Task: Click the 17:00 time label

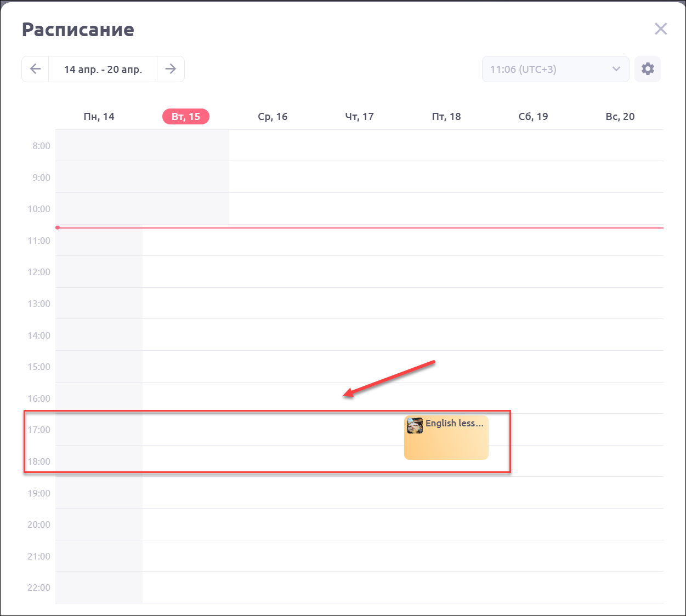Action: click(x=39, y=430)
